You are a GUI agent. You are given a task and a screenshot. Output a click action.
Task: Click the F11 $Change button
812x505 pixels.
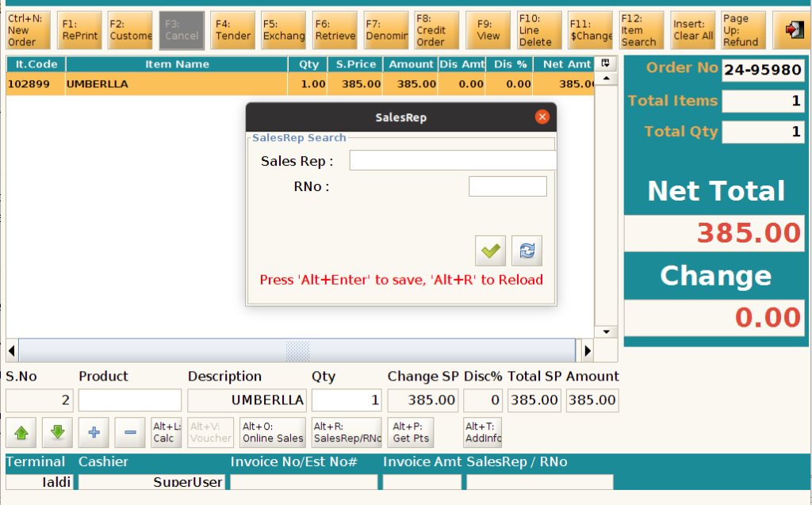pyautogui.click(x=590, y=30)
